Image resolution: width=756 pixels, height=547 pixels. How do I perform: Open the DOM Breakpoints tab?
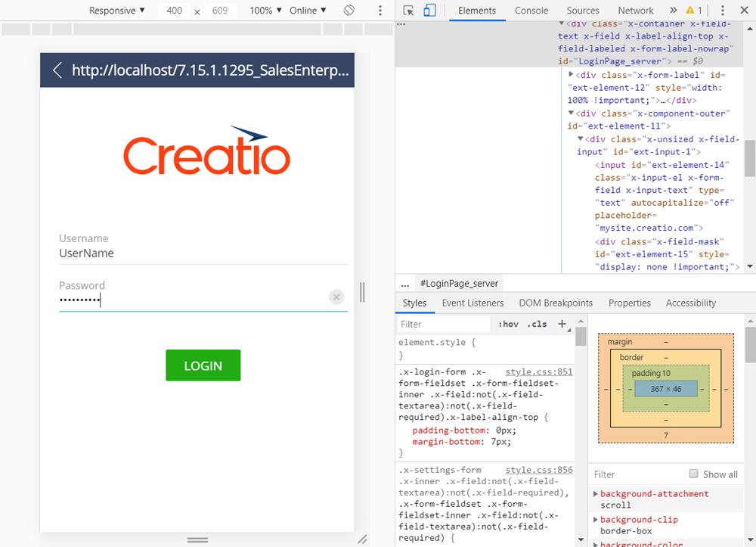[x=556, y=303]
